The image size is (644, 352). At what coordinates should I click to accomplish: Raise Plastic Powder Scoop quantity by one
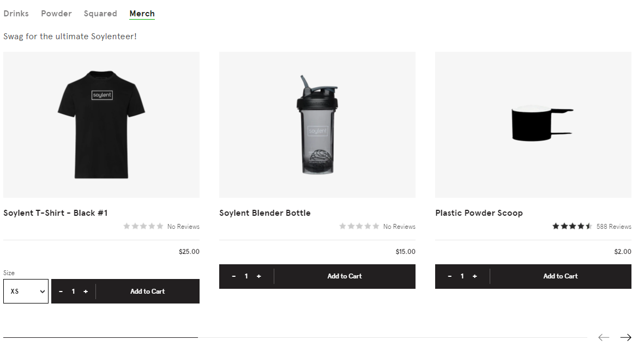point(474,276)
